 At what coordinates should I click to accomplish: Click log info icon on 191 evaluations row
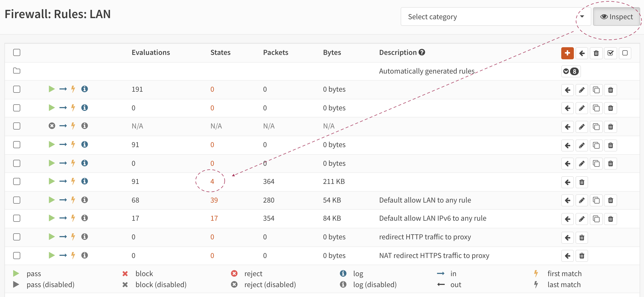tap(84, 89)
